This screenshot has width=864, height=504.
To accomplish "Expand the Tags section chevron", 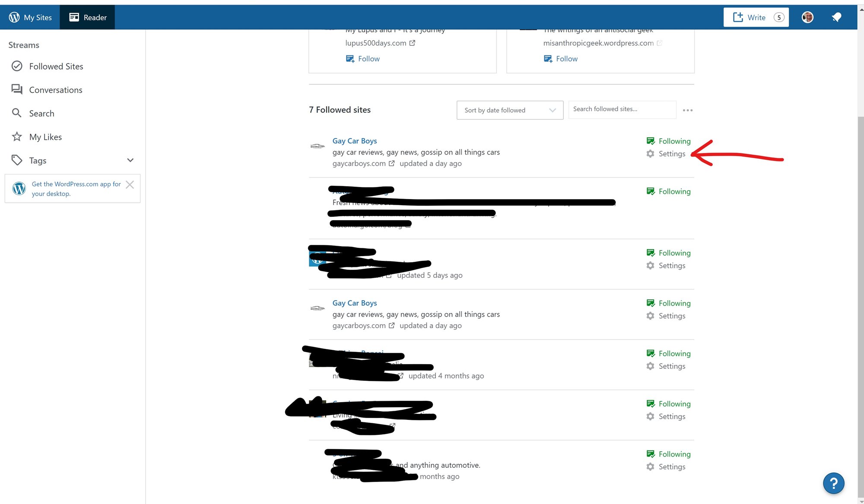I will click(130, 160).
